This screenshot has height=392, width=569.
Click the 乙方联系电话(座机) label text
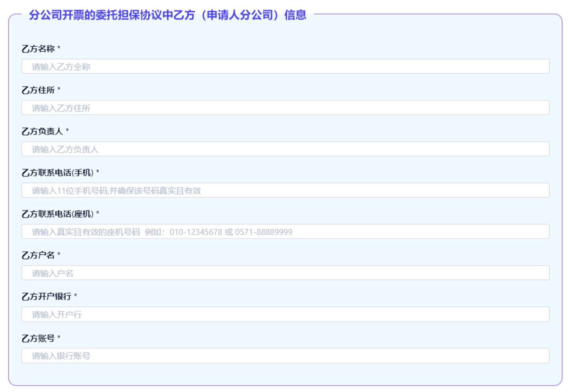tap(57, 214)
